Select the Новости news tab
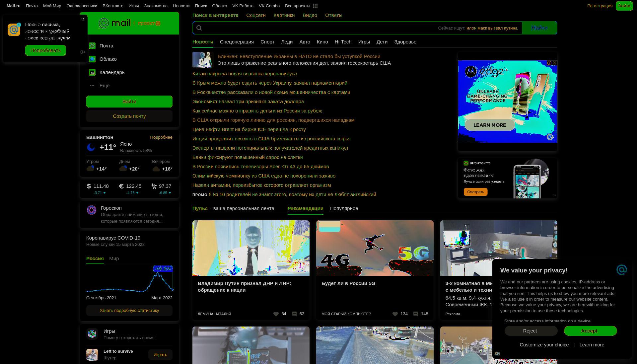Screen dimensions: 637x364 [203, 42]
